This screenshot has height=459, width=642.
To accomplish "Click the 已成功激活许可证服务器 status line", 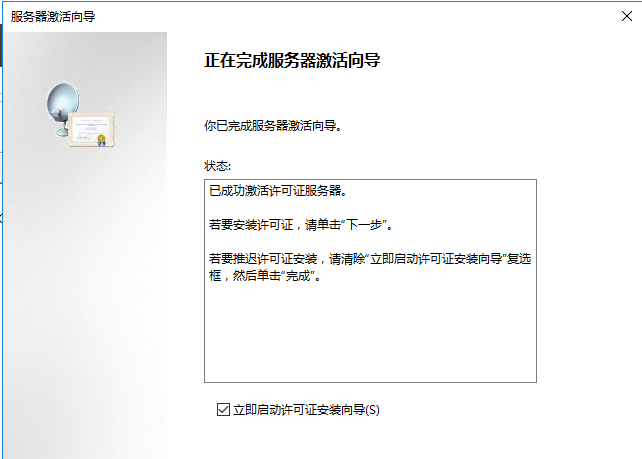I will tap(278, 190).
